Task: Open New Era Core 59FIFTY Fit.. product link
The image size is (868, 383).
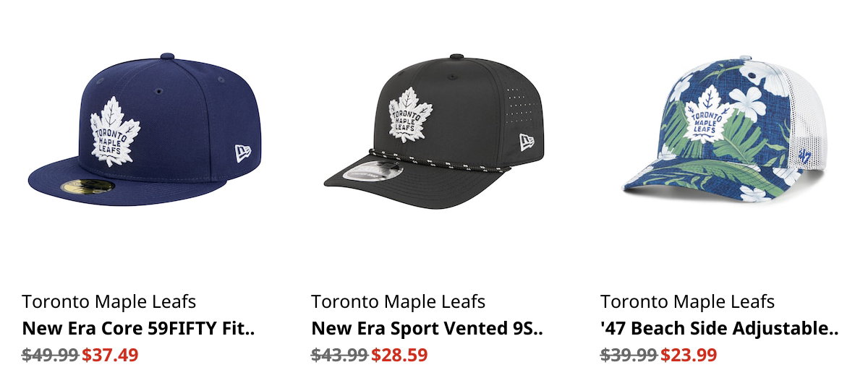Action: point(139,329)
